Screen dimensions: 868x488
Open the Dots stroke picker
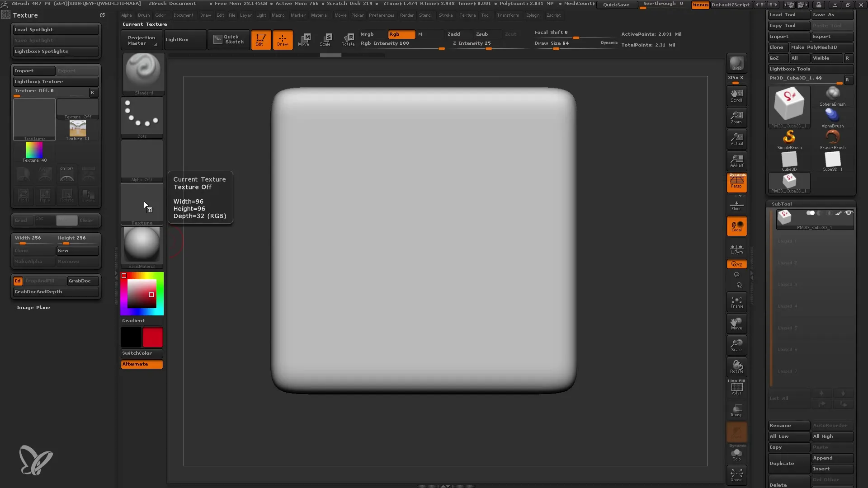click(142, 117)
